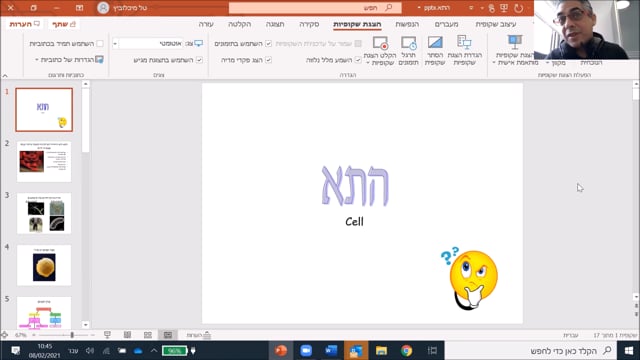Screen dimensions: 640x360
Task: Click the OneDrive cloud tray icon
Action: (x=138, y=351)
